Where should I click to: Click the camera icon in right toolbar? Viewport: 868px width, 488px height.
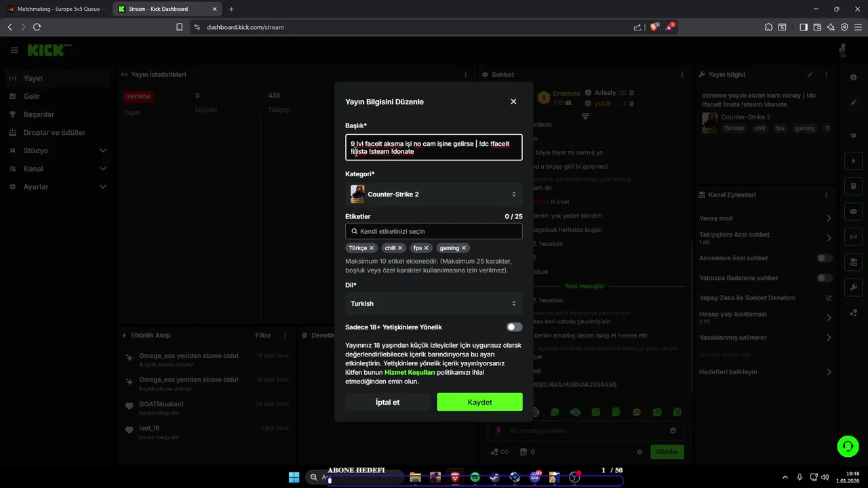[853, 262]
